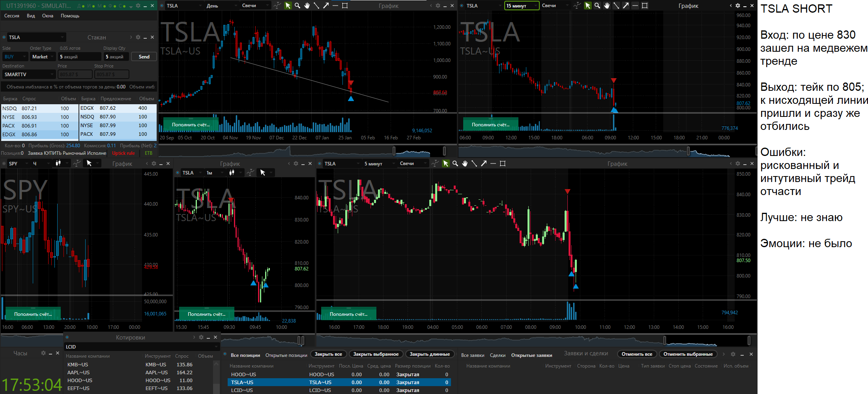Toggle the link radio next to TSLA in Стакан

(4, 37)
